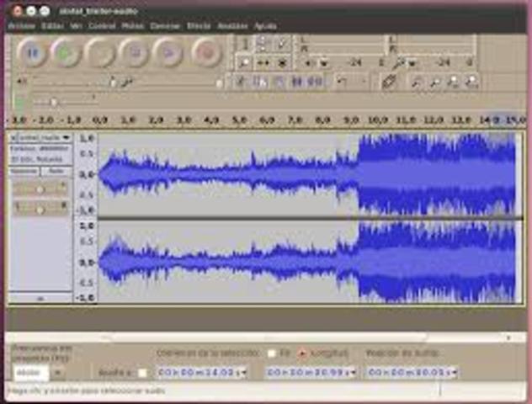
Task: Collapse the track with bottom arrow button
Action: tap(40, 298)
